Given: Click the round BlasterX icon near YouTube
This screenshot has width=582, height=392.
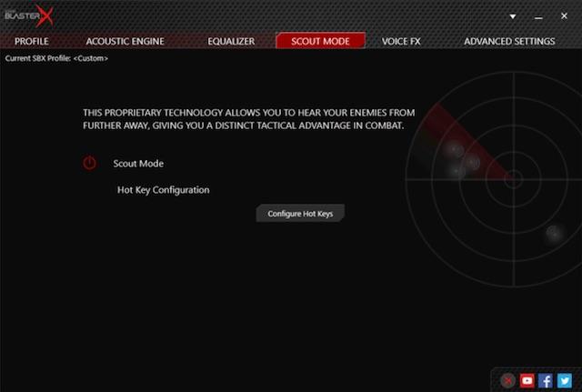Looking at the screenshot, I should [x=507, y=380].
